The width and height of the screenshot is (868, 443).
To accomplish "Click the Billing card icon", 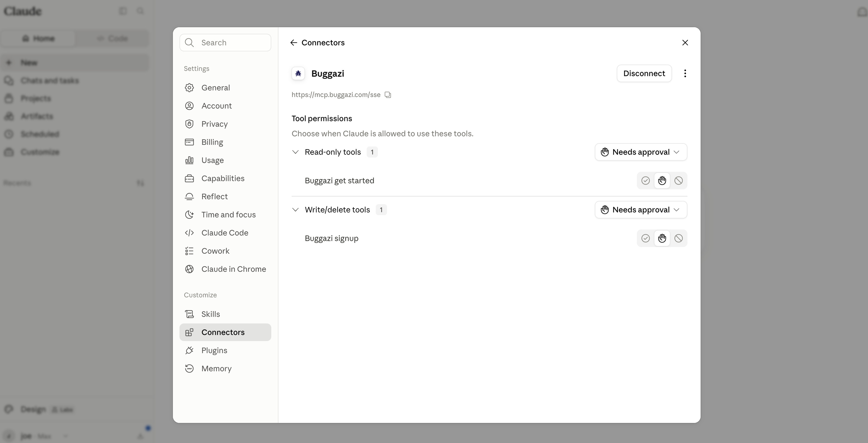I will point(189,142).
